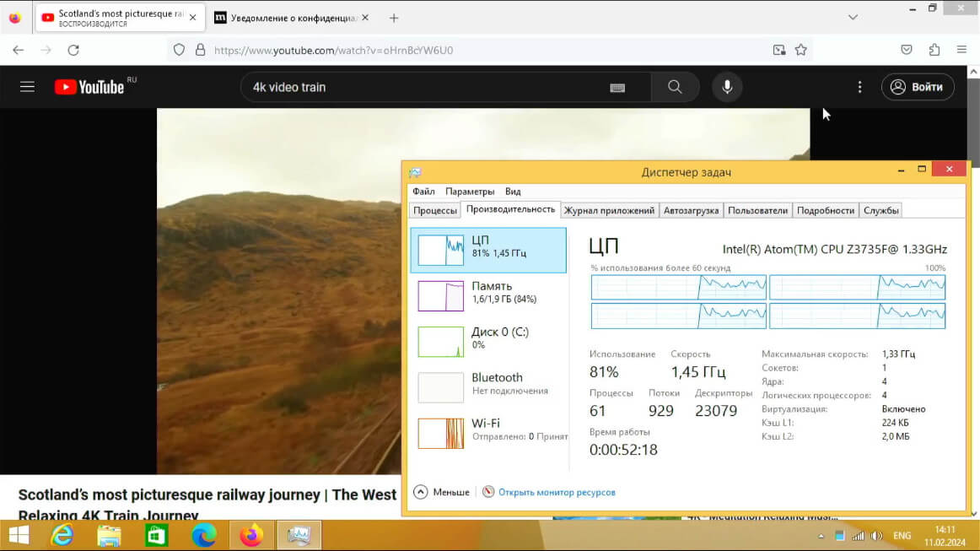The height and width of the screenshot is (551, 980).
Task: Click the Firefox back arrow
Action: click(x=18, y=50)
